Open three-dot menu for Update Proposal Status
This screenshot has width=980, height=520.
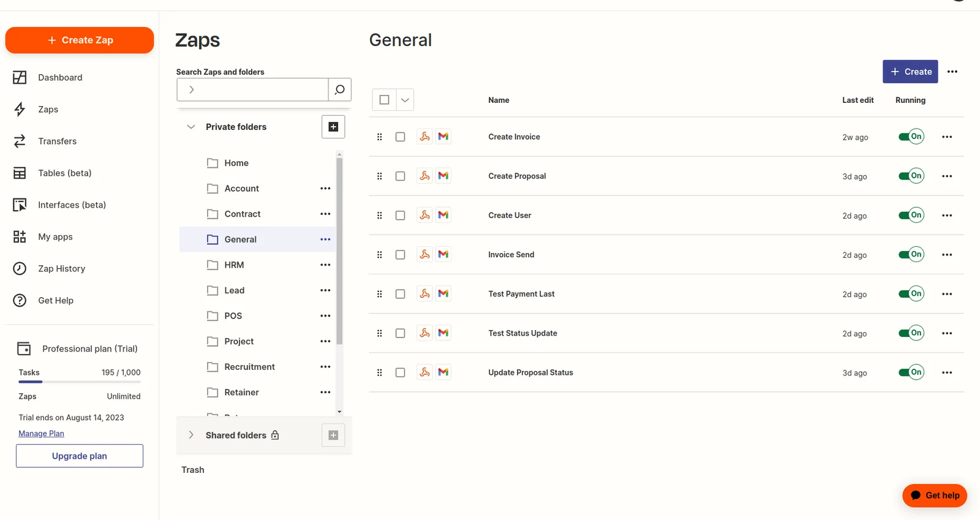tap(947, 372)
